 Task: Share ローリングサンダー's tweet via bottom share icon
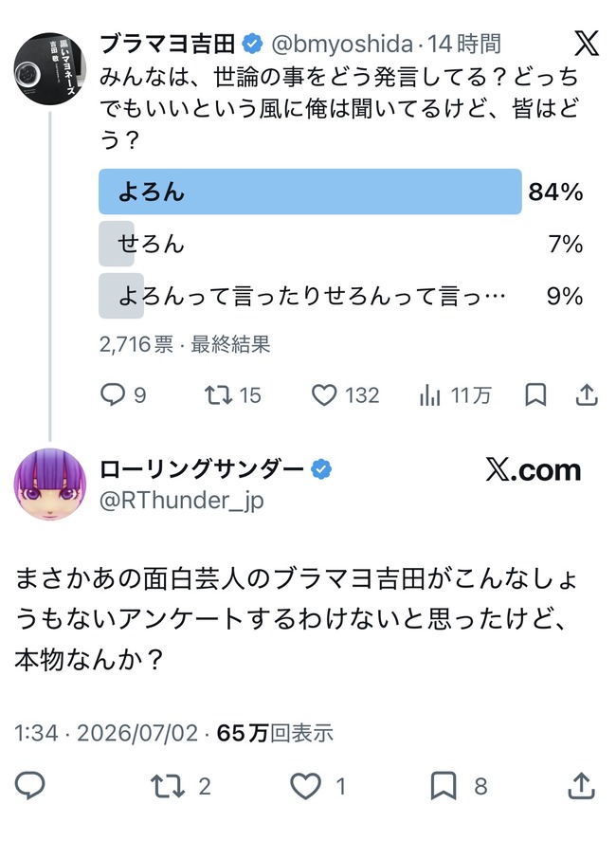coord(582,786)
